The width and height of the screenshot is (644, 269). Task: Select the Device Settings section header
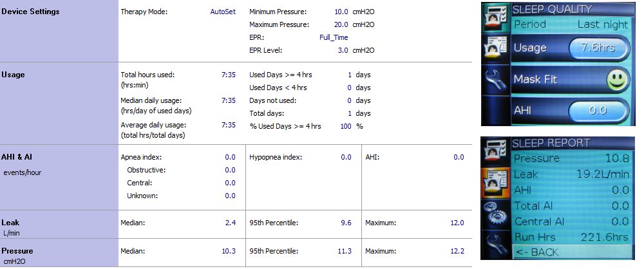pyautogui.click(x=30, y=12)
